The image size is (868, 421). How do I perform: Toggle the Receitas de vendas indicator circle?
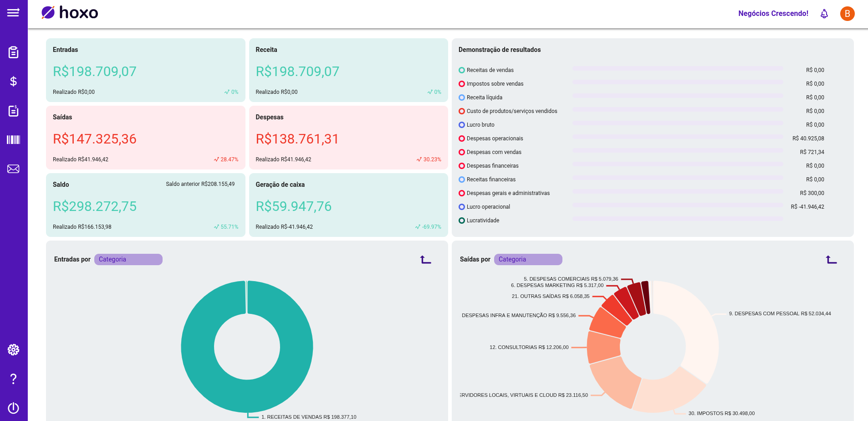click(462, 70)
